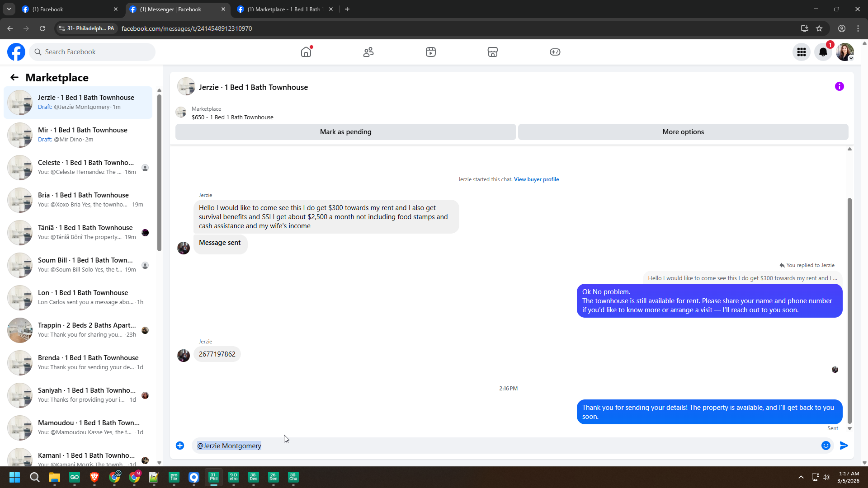Click the browser address bar URL

pos(187,28)
